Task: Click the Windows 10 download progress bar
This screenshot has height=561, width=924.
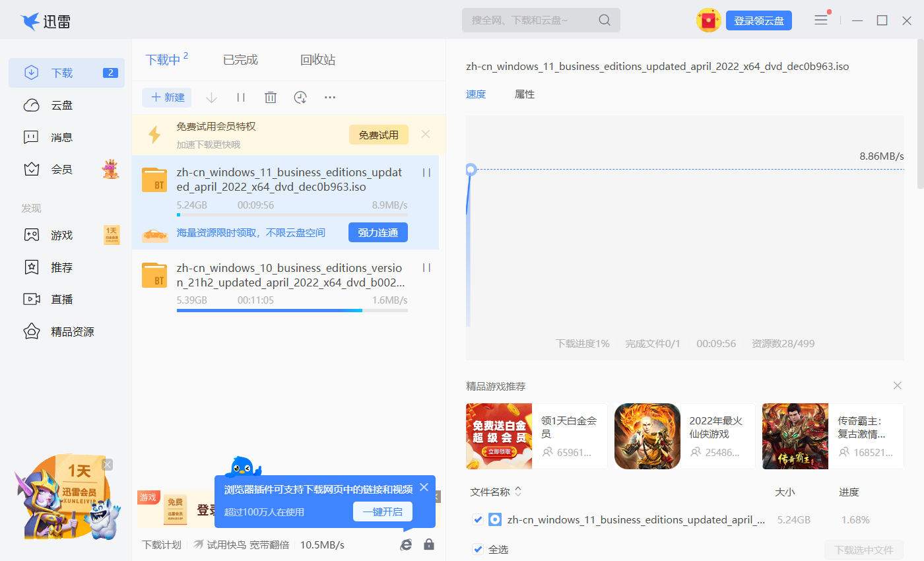Action: (292, 310)
